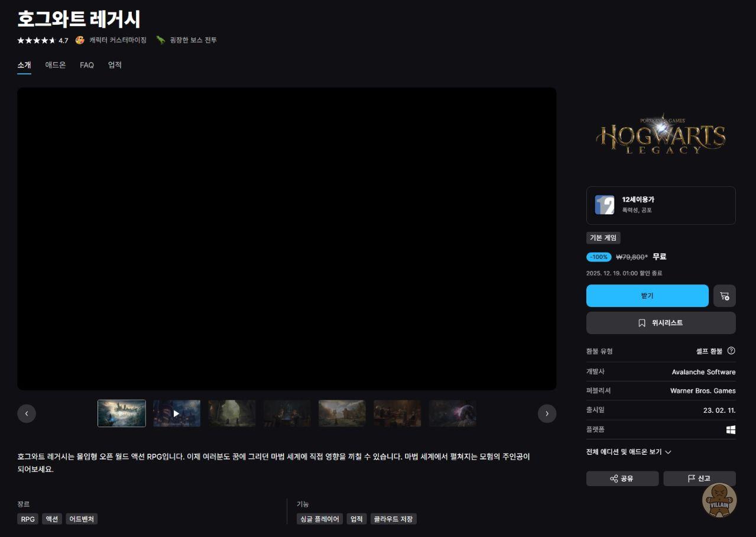The height and width of the screenshot is (537, 756).
Task: Open the 애드온 tab
Action: [x=56, y=65]
